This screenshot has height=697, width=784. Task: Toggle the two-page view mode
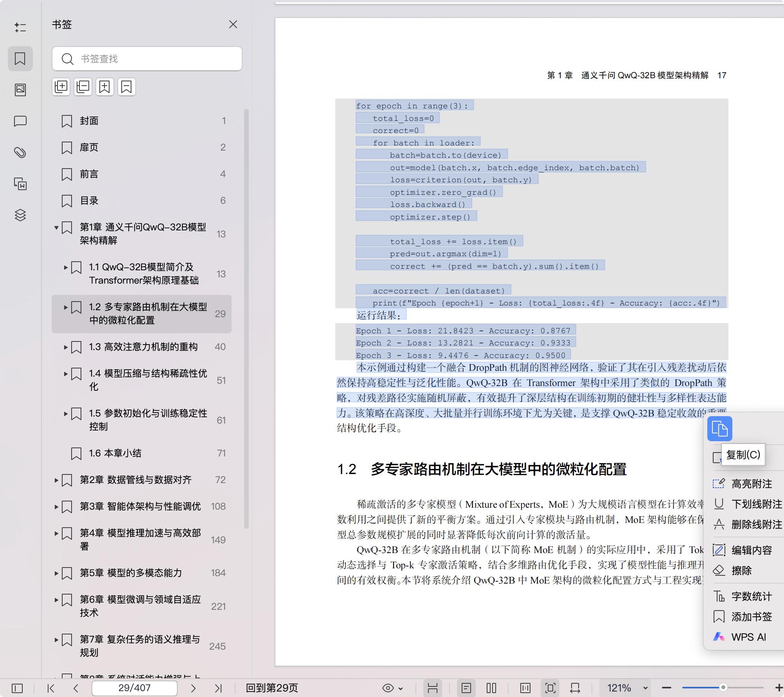click(x=491, y=688)
